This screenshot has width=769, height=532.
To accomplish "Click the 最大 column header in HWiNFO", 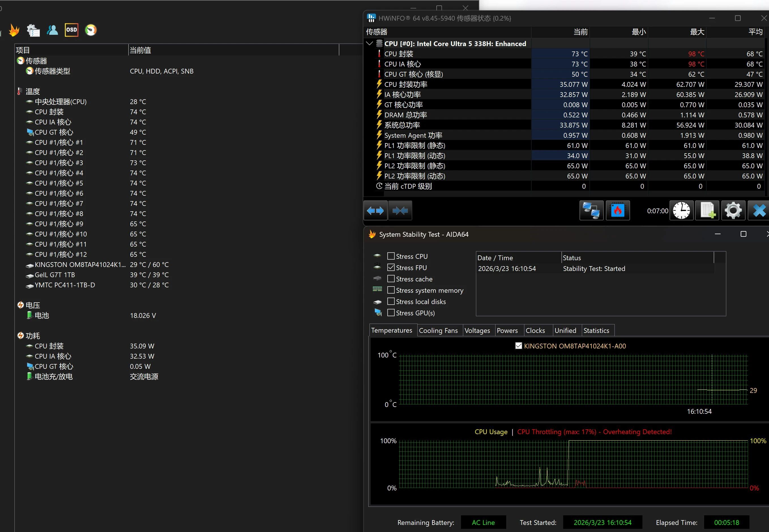I will click(x=697, y=32).
